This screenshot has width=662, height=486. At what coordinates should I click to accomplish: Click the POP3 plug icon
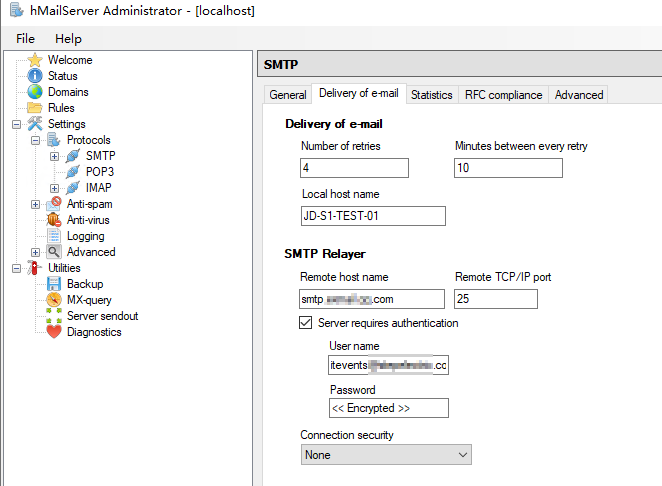click(x=73, y=172)
